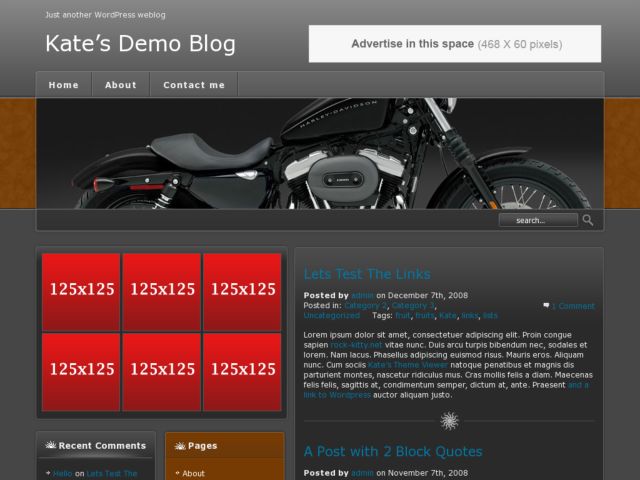Click into the search text field
Screen dimensions: 640x480
coord(537,220)
